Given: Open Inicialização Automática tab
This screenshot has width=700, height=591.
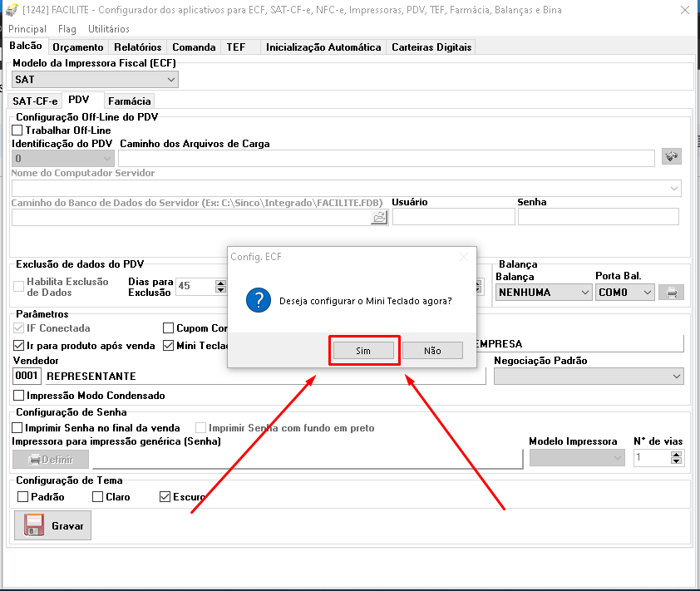Looking at the screenshot, I should point(323,47).
